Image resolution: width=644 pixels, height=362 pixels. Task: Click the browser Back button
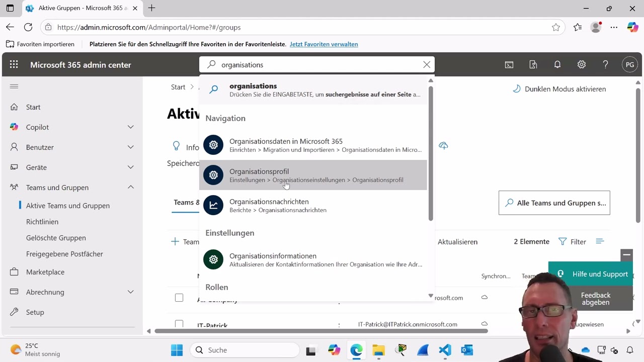[10, 27]
